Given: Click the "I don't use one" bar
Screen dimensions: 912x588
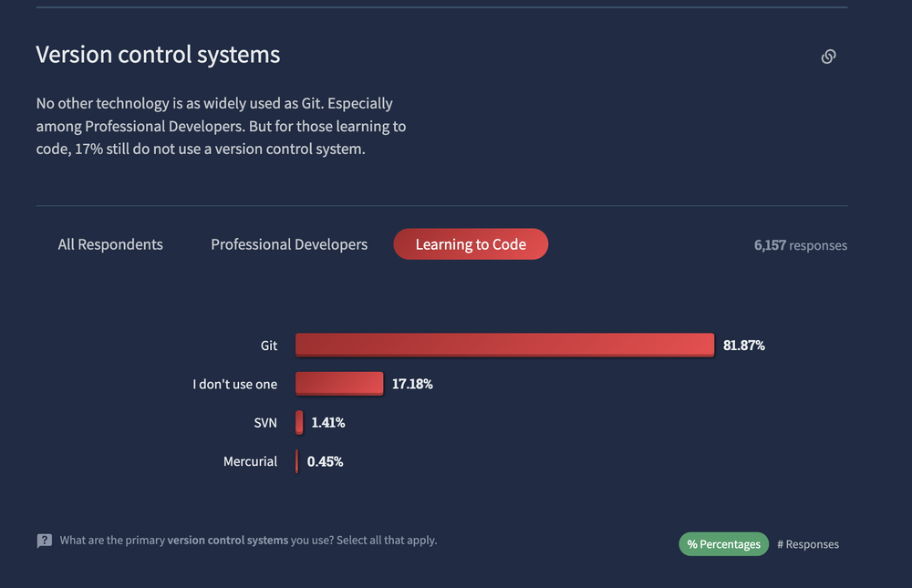Looking at the screenshot, I should pos(339,384).
